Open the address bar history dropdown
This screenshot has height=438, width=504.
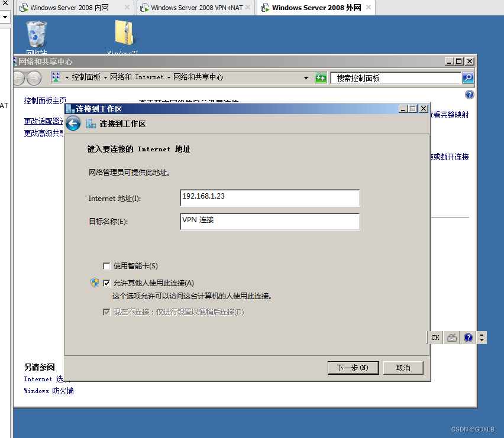[x=306, y=77]
